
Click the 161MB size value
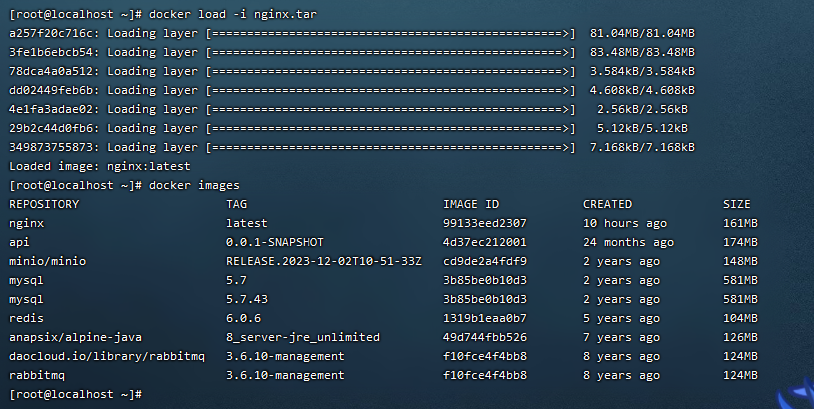coord(740,224)
